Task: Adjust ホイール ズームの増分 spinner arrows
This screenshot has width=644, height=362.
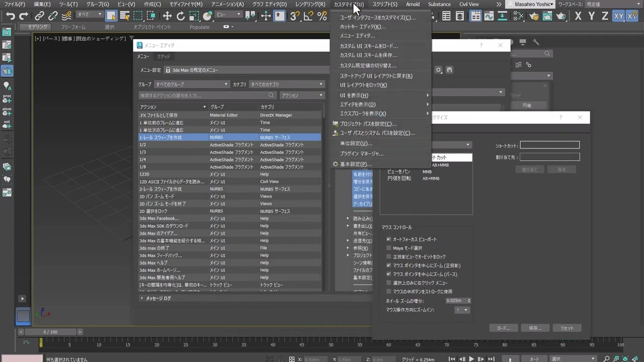Action: 469,301
